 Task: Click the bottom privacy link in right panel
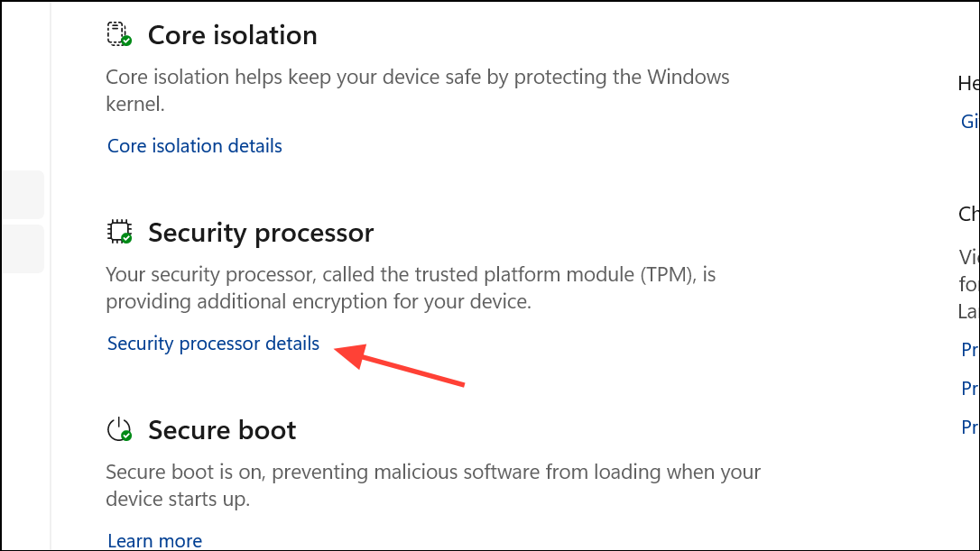point(970,426)
